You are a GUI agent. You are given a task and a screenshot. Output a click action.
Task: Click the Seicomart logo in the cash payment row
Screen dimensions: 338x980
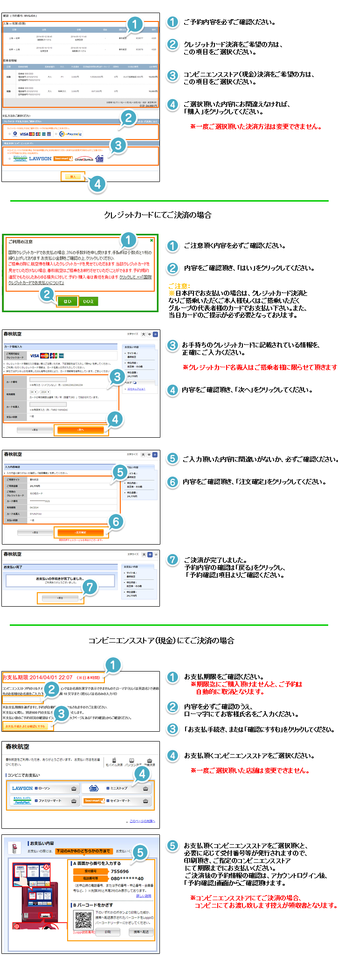pos(63,159)
